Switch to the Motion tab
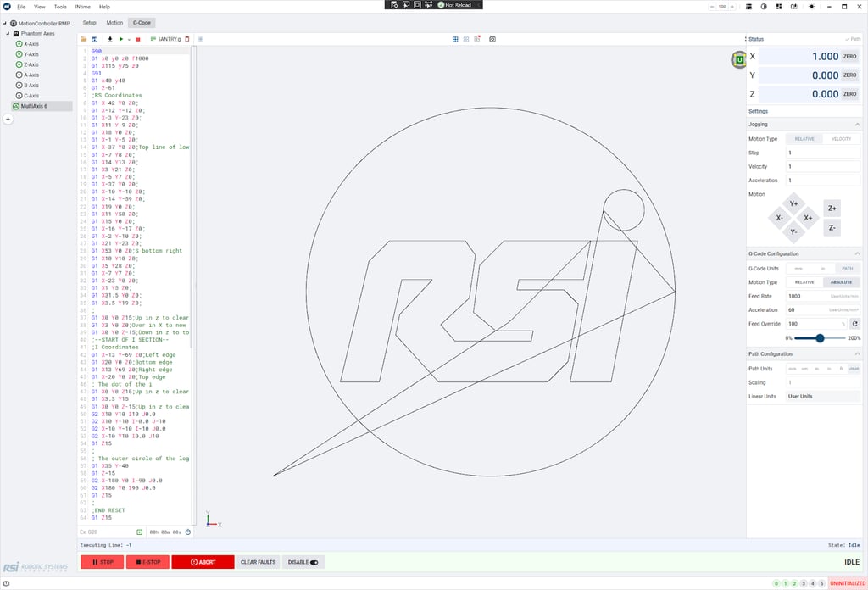Screen dimensions: 868x590 click(x=114, y=23)
